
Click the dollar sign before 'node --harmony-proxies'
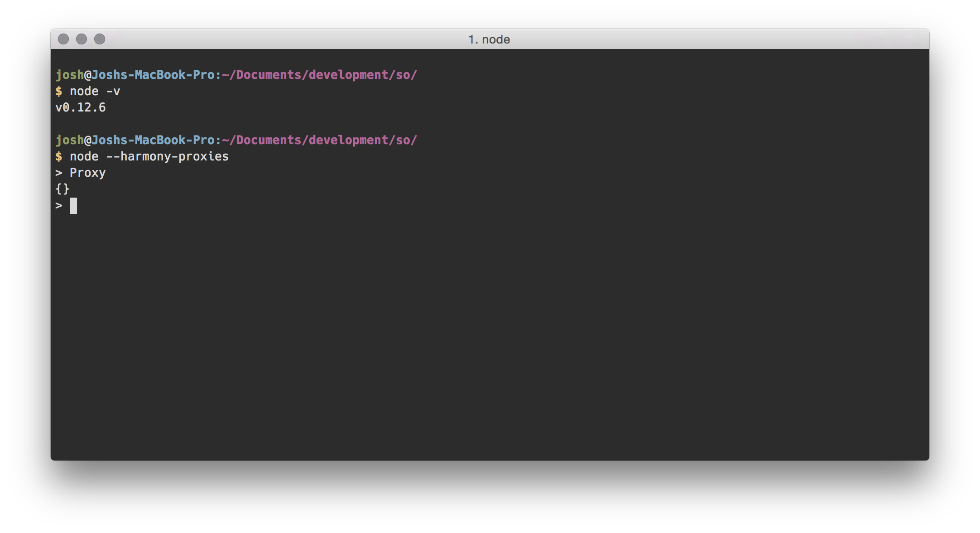tap(59, 156)
